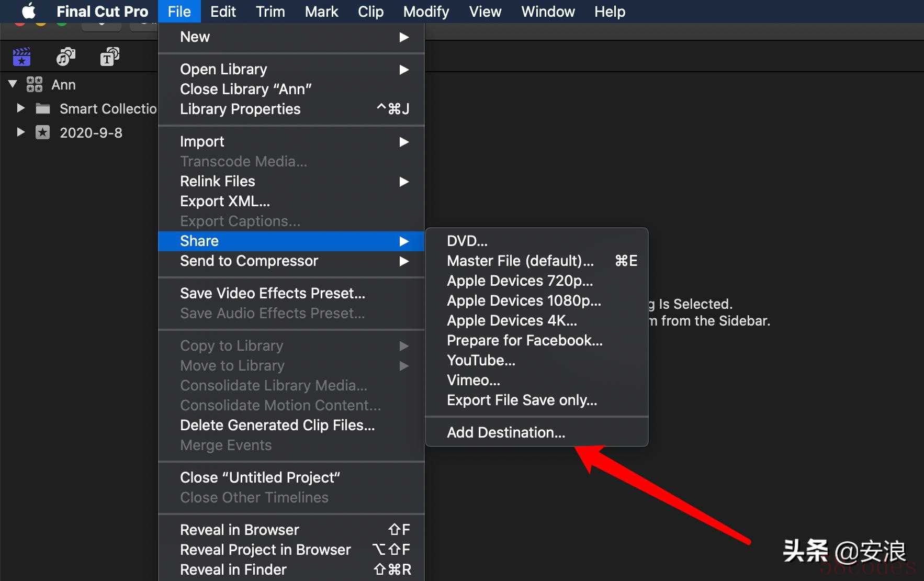Choose Send to Compressor
Screen dimensions: 924x581
(291, 261)
